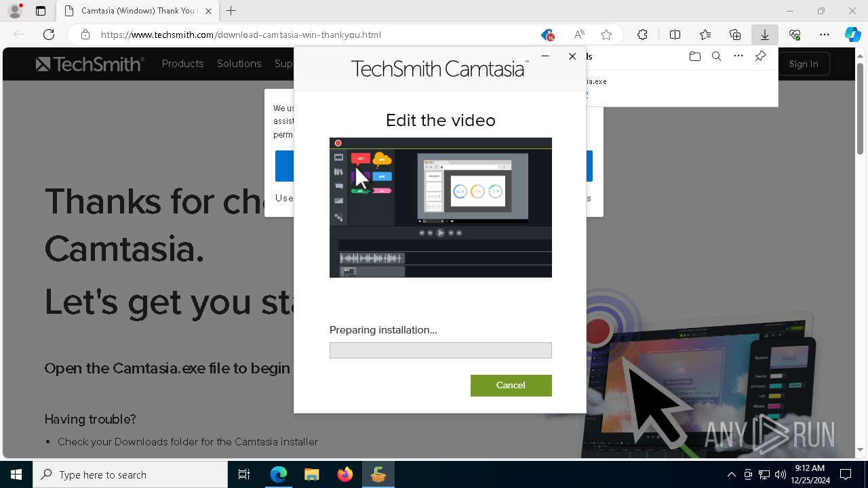The image size is (868, 488).
Task: Cancel the Camtasia installation
Action: [511, 385]
